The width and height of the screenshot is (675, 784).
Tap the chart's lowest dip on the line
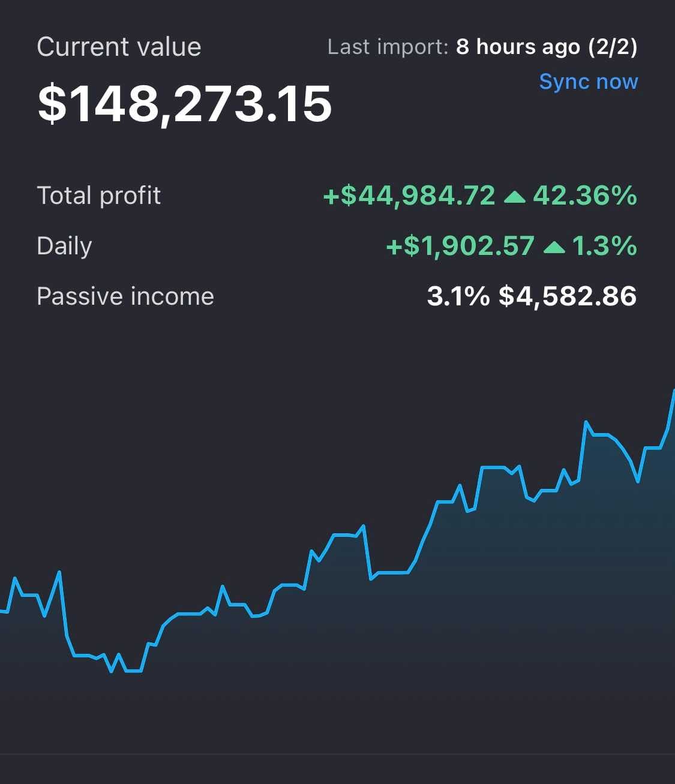click(x=112, y=671)
